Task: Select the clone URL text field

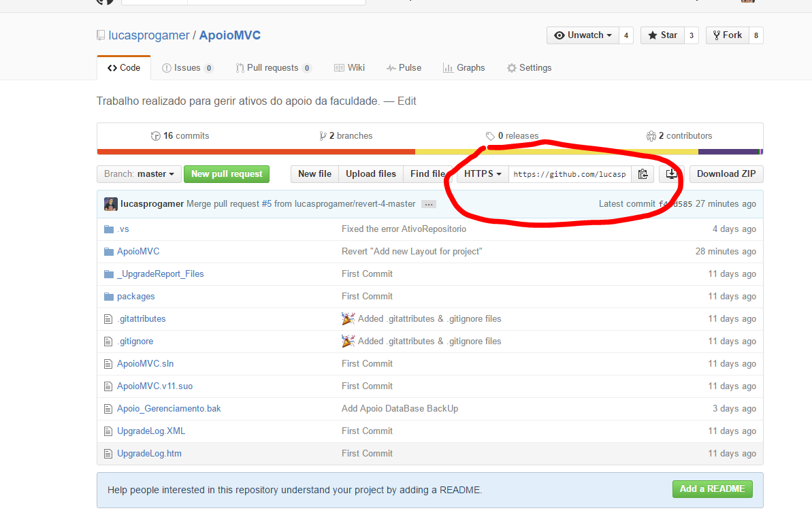Action: click(570, 174)
